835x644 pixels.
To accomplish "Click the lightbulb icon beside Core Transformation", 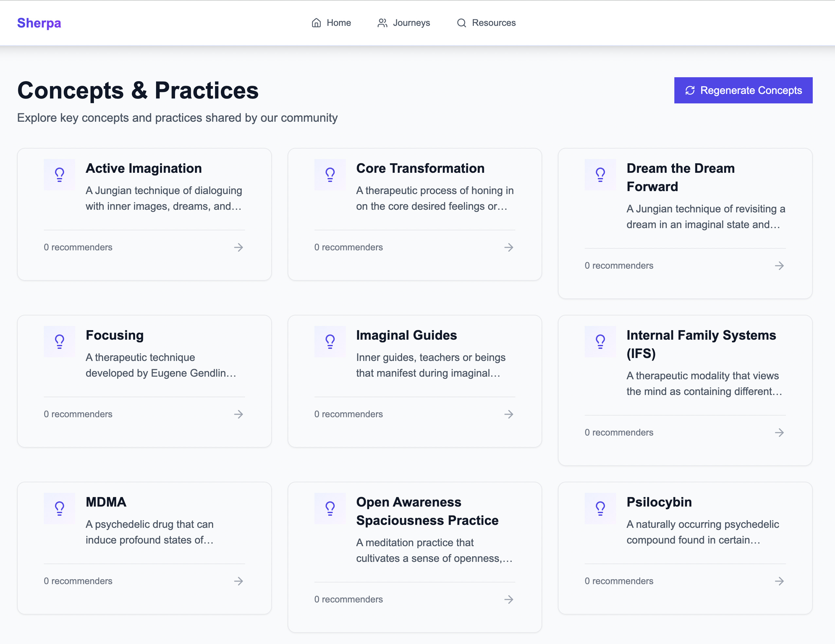I will point(330,174).
